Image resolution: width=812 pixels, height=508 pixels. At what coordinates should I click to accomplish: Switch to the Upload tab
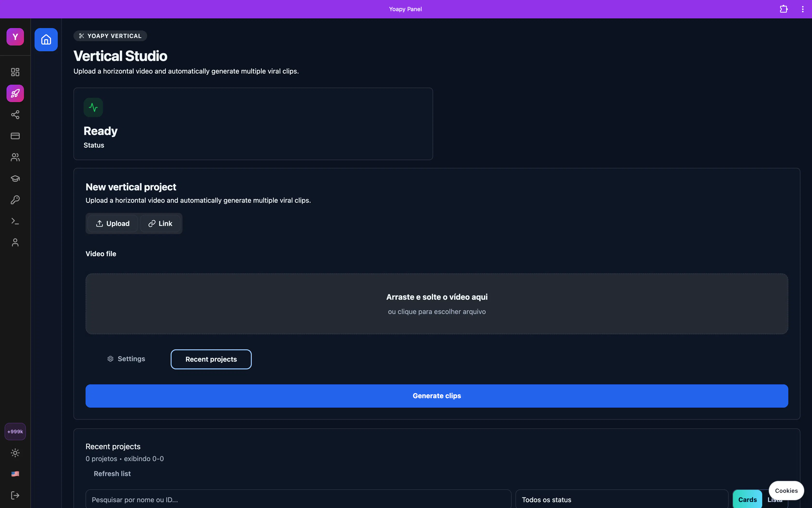point(113,224)
